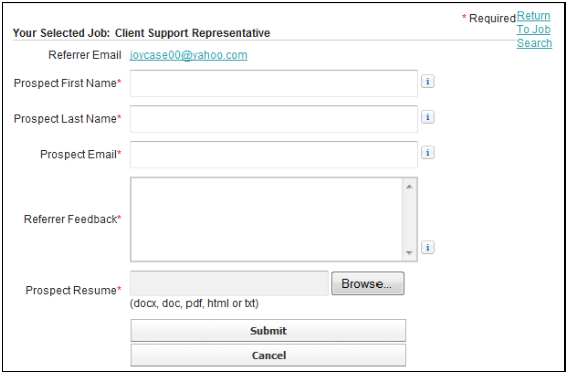
Task: Click scroll down arrow in feedback box
Action: click(409, 253)
